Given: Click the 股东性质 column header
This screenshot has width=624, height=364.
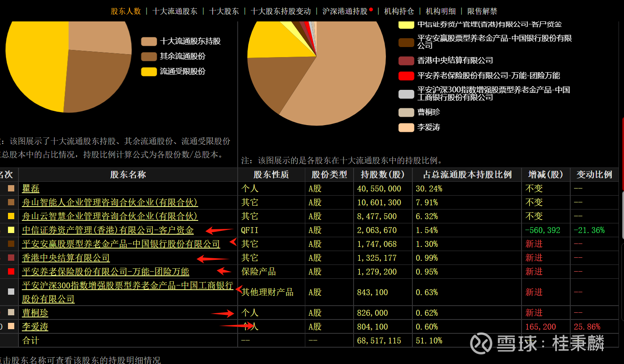Looking at the screenshot, I should [271, 175].
